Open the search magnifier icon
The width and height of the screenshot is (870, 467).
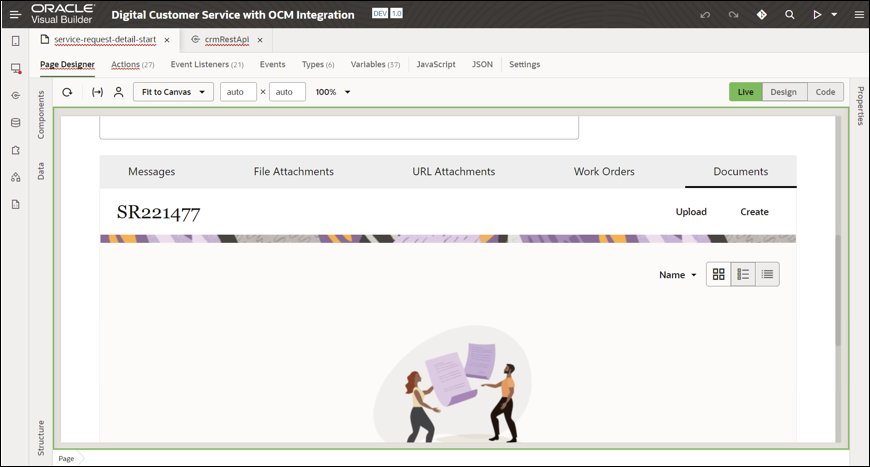790,14
